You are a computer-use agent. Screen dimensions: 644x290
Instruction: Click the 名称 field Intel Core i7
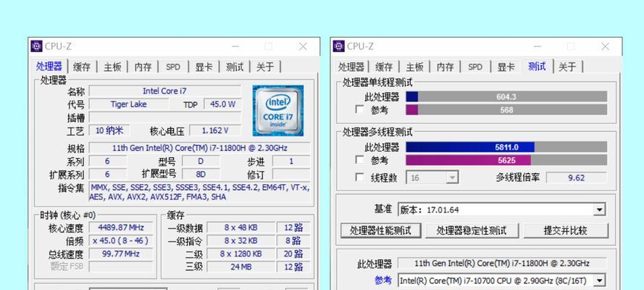pyautogui.click(x=164, y=91)
